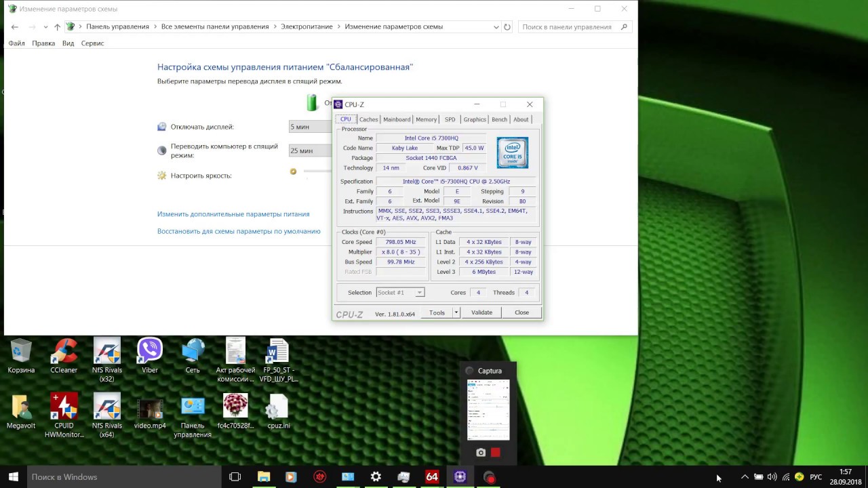Click Изменить дополнительные параметры питания link

[233, 214]
